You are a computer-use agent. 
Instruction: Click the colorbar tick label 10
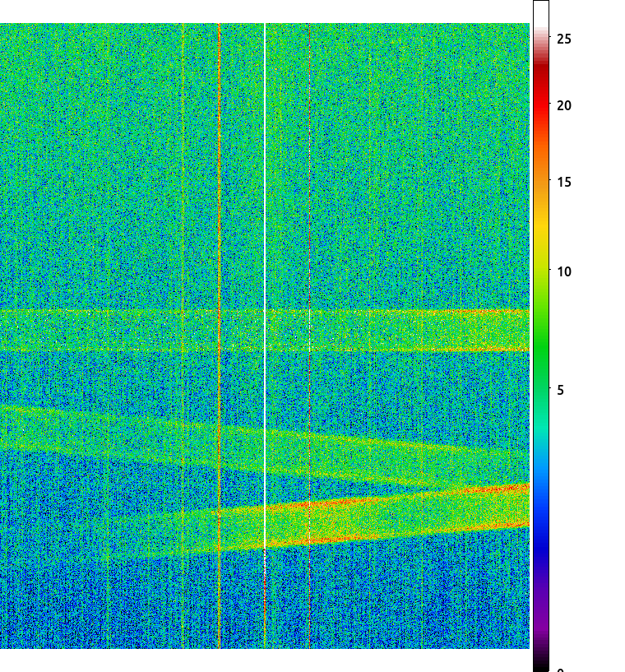[x=564, y=271]
